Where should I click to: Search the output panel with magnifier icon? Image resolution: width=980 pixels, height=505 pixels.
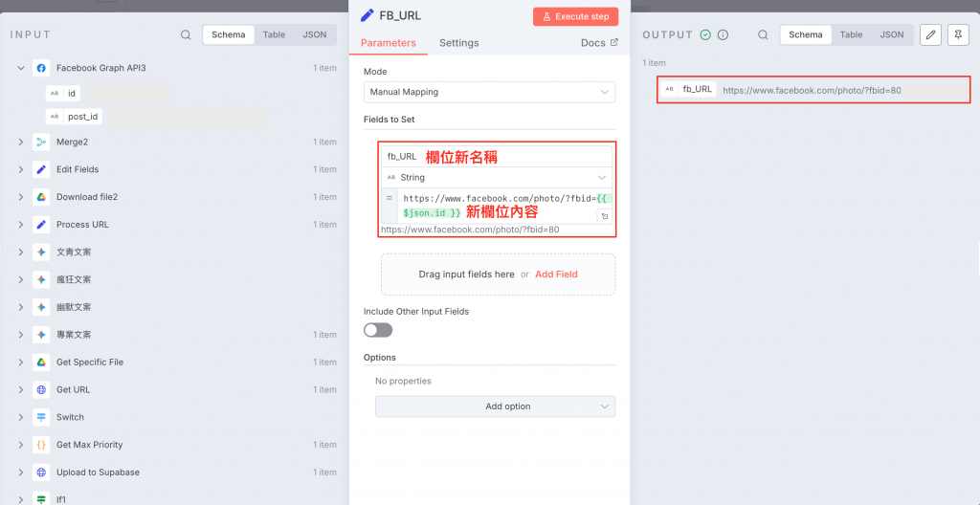point(763,35)
